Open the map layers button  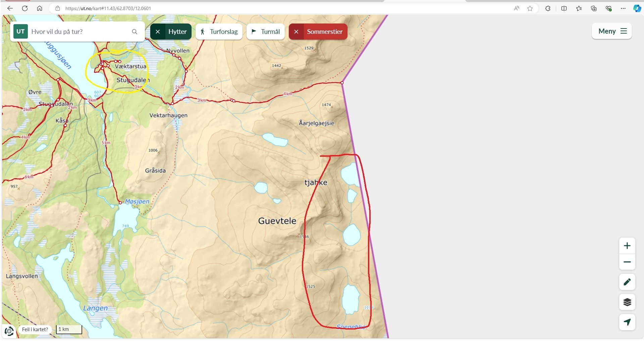(x=627, y=302)
